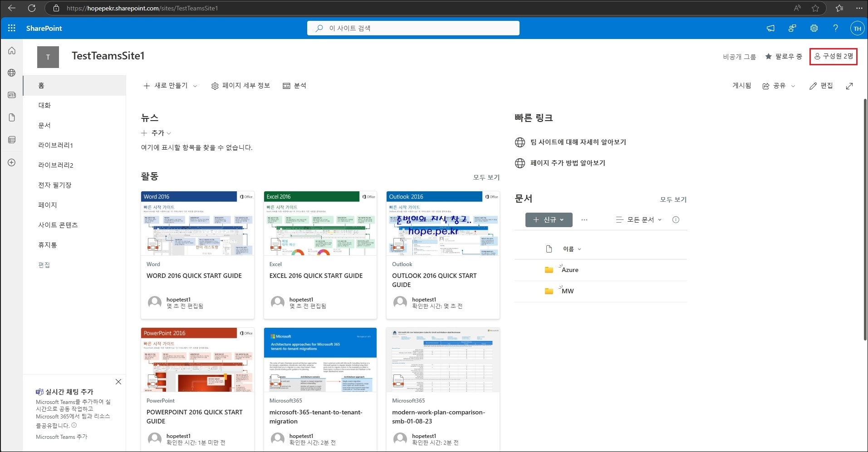Open the TH account profile avatar
Image resolution: width=868 pixels, height=452 pixels.
pyautogui.click(x=857, y=28)
